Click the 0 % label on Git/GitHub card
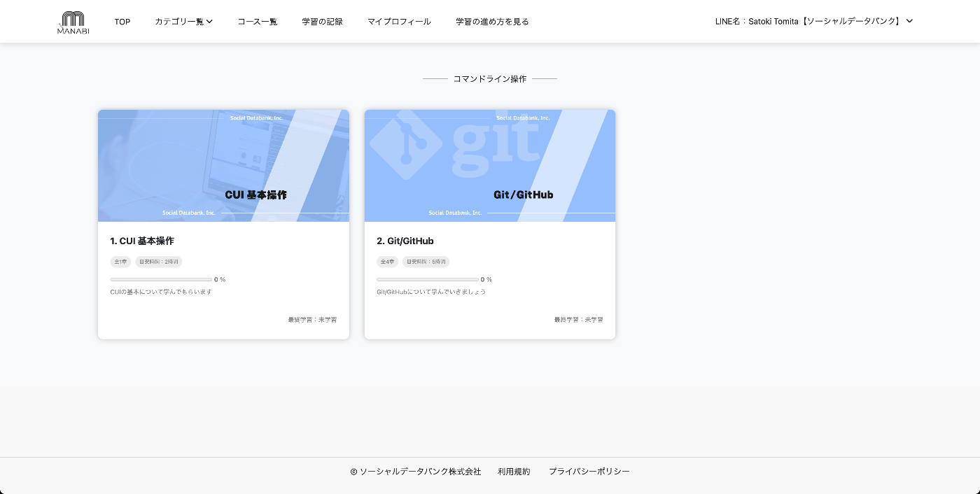980x494 pixels. (486, 279)
